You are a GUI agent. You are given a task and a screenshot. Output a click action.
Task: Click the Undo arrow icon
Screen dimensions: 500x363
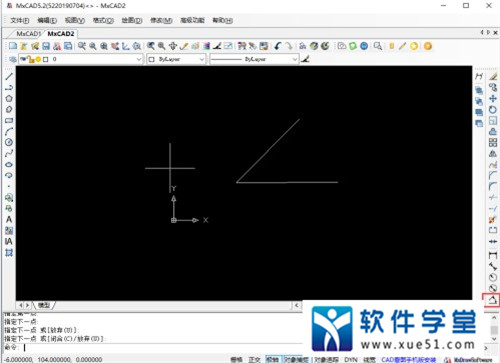pos(278,46)
